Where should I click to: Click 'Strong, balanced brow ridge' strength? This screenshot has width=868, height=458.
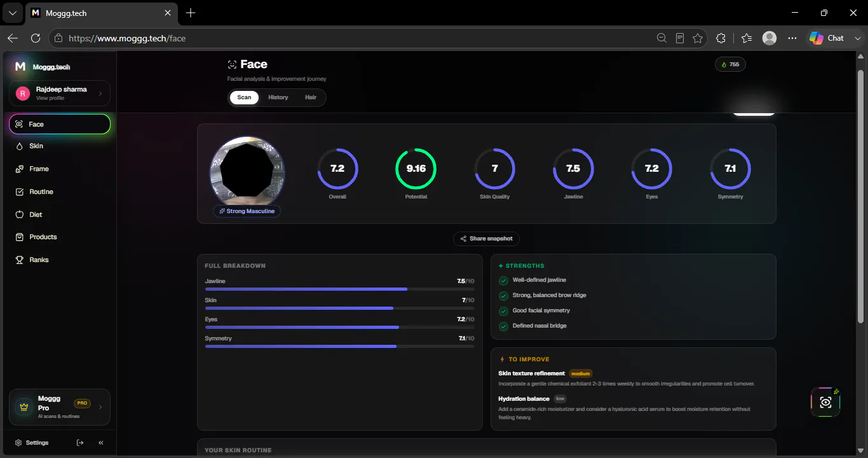[549, 295]
